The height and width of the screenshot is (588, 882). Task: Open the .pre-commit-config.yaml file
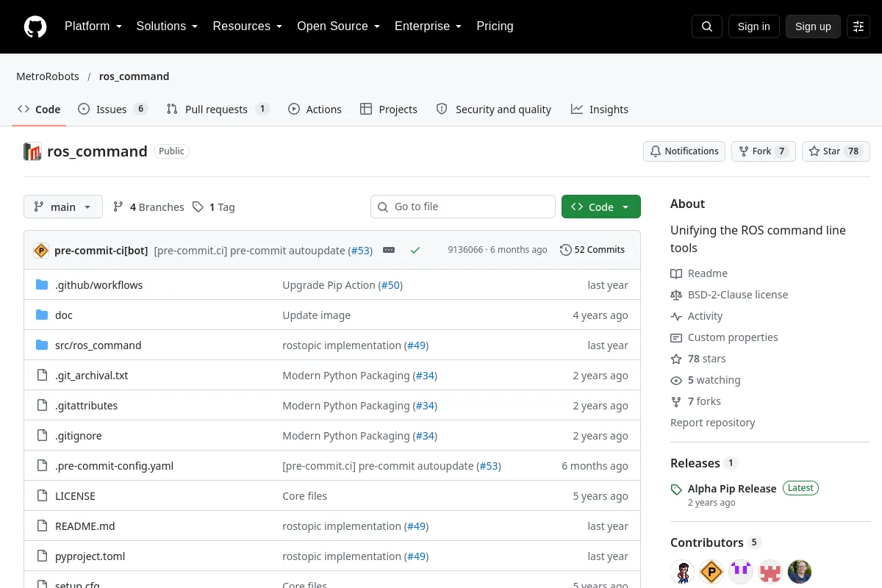114,466
